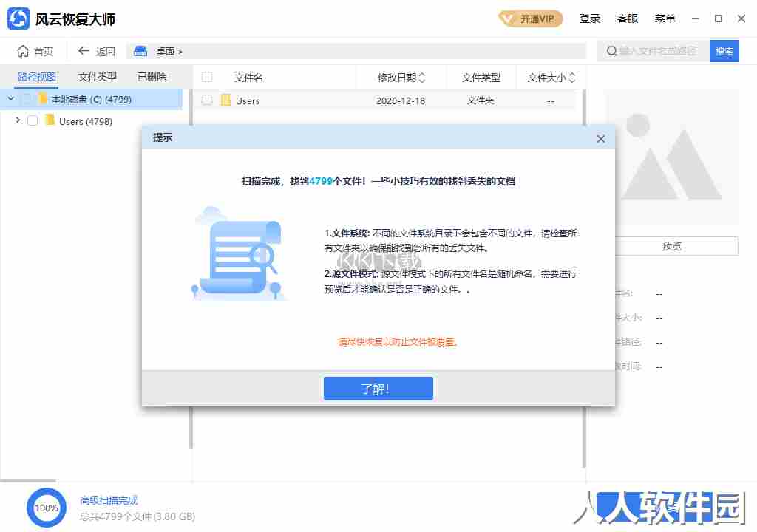The height and width of the screenshot is (532, 757).
Task: Select the Users file name in list
Action: (x=248, y=101)
